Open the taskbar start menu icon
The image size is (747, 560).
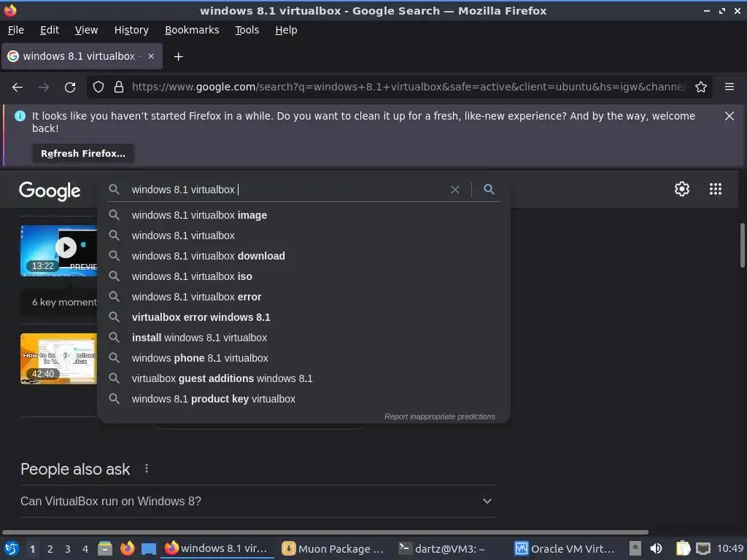(12, 549)
